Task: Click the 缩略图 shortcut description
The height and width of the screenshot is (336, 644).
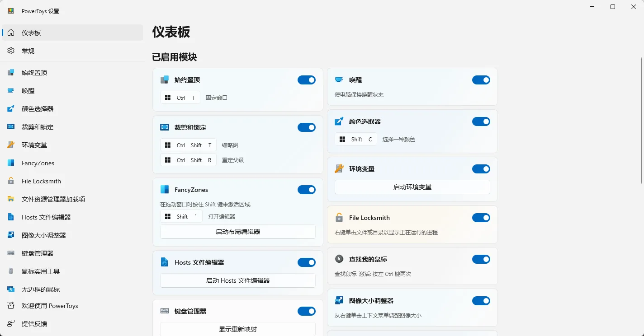Action: [x=230, y=145]
